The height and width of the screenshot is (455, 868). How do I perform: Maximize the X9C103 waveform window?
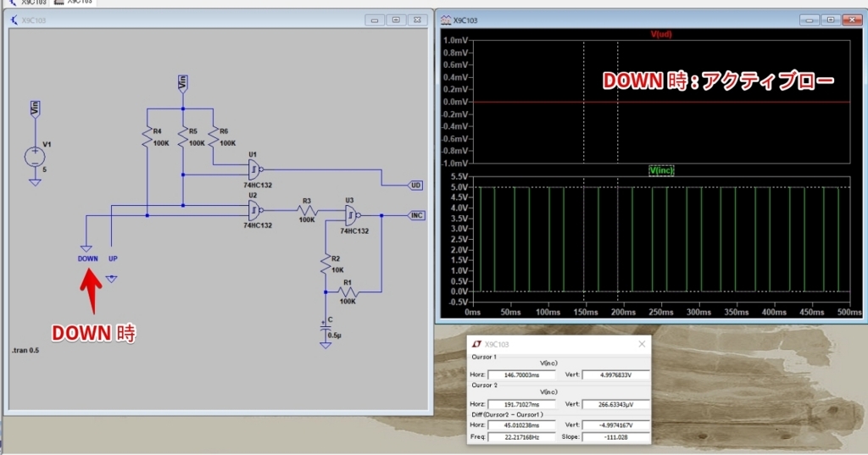(831, 20)
